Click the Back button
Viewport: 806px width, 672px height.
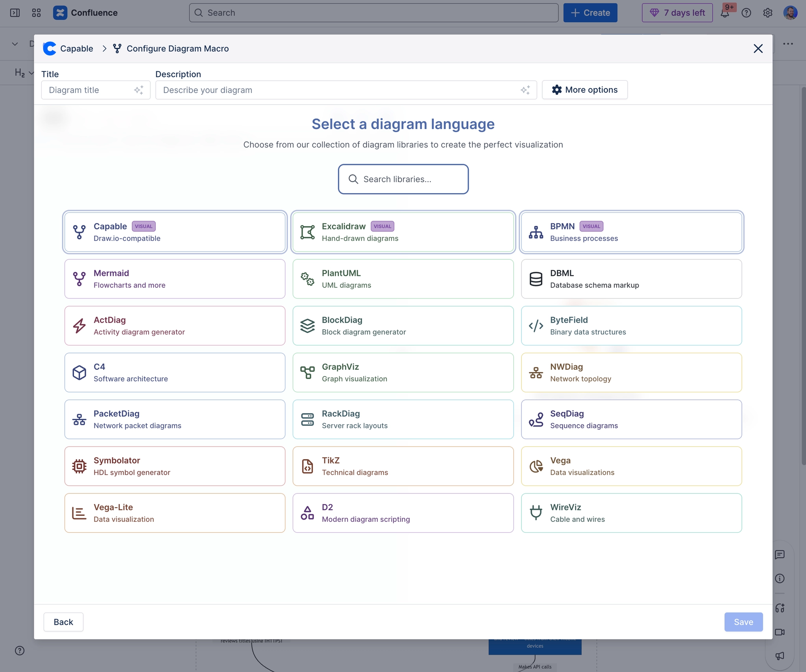63,622
